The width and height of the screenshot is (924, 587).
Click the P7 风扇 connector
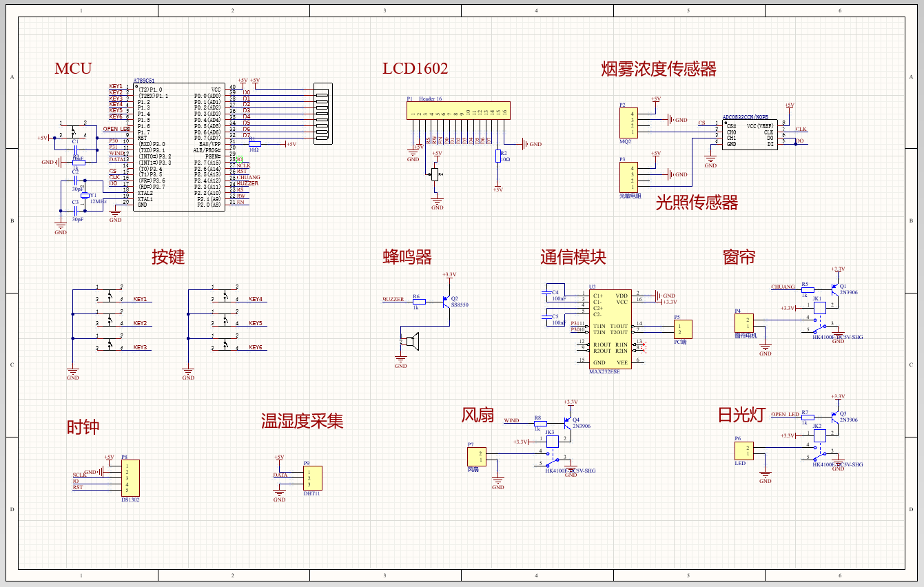pos(477,456)
